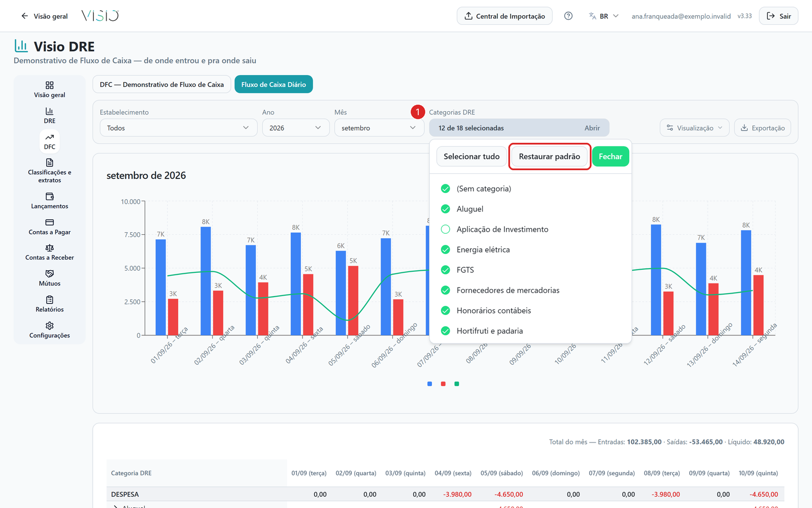
Task: Open Contas a Receber
Action: tap(49, 252)
